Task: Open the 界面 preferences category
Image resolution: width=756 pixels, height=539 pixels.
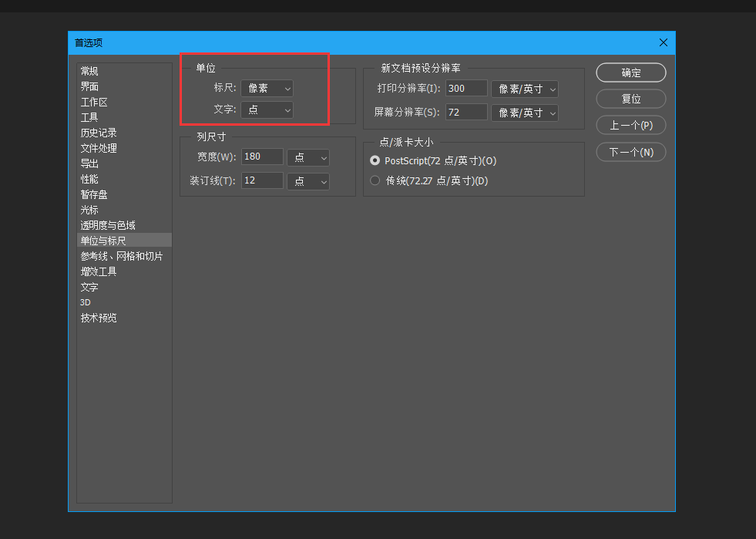Action: 89,87
